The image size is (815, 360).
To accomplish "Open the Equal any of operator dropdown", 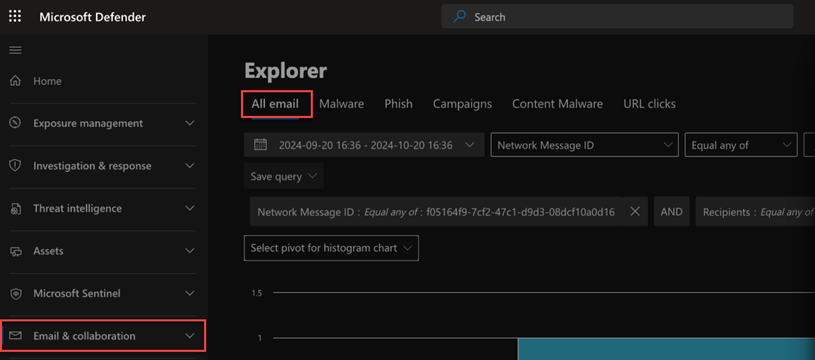I will tap(741, 145).
